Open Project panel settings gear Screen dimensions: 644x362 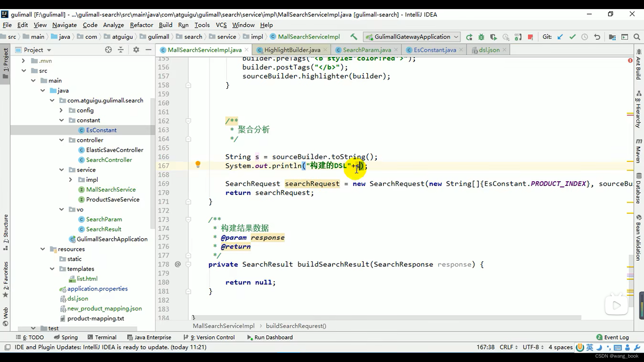point(136,50)
